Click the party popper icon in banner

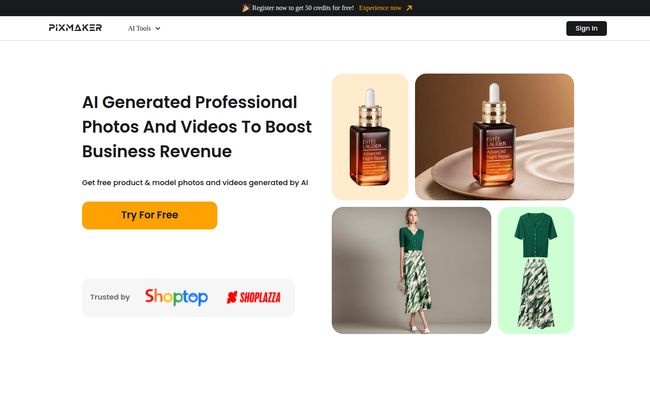[x=245, y=8]
